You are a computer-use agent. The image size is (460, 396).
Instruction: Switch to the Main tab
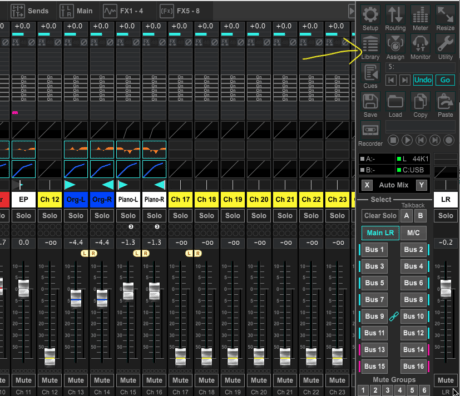(76, 11)
